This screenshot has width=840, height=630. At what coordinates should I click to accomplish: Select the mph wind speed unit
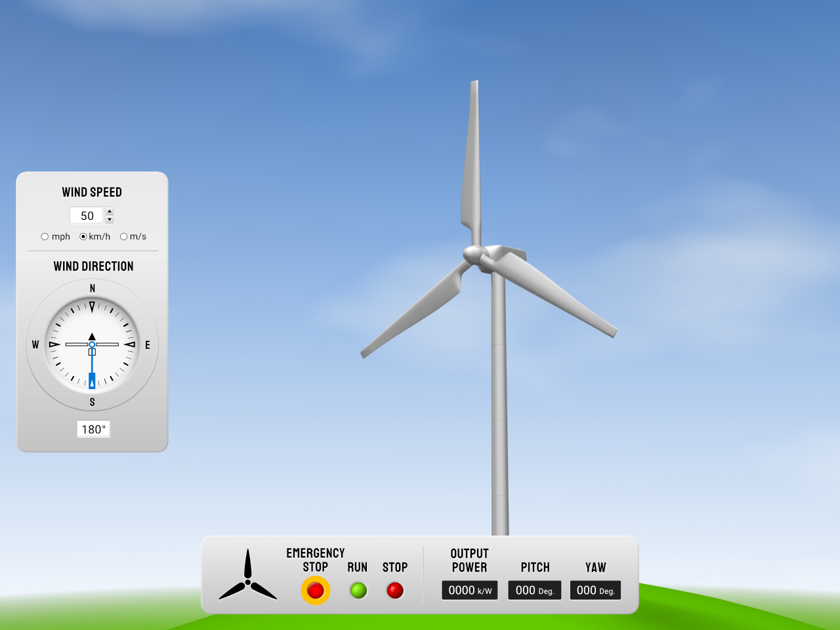point(45,237)
